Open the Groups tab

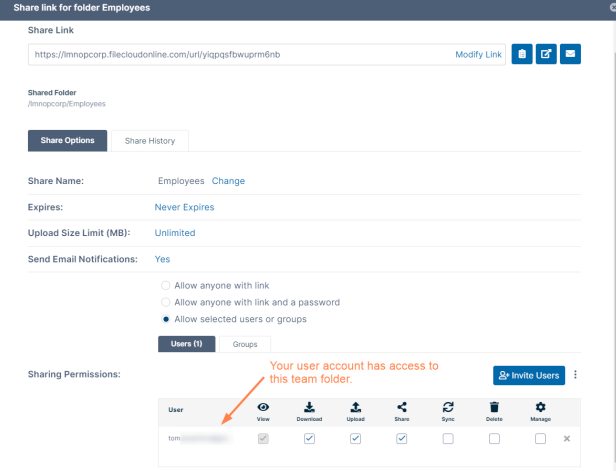coord(245,344)
